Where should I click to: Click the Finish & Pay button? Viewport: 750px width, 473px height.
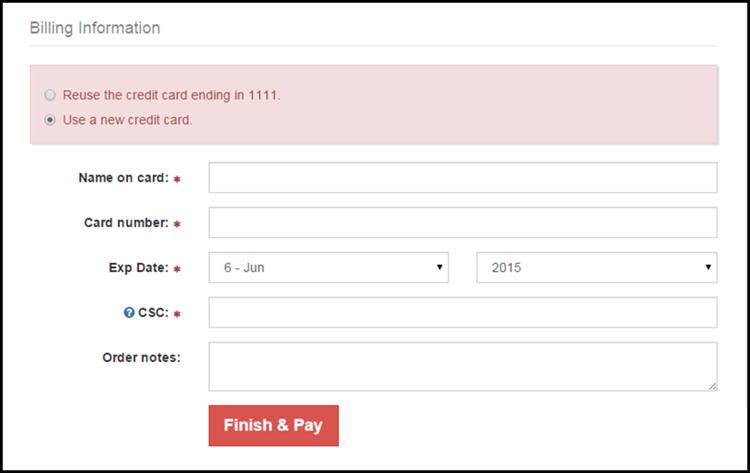point(274,426)
